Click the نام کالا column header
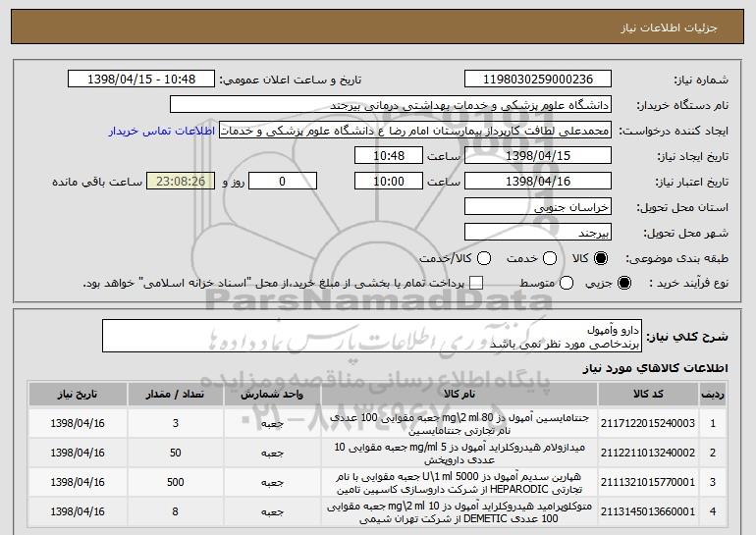The height and width of the screenshot is (535, 756). coord(459,395)
